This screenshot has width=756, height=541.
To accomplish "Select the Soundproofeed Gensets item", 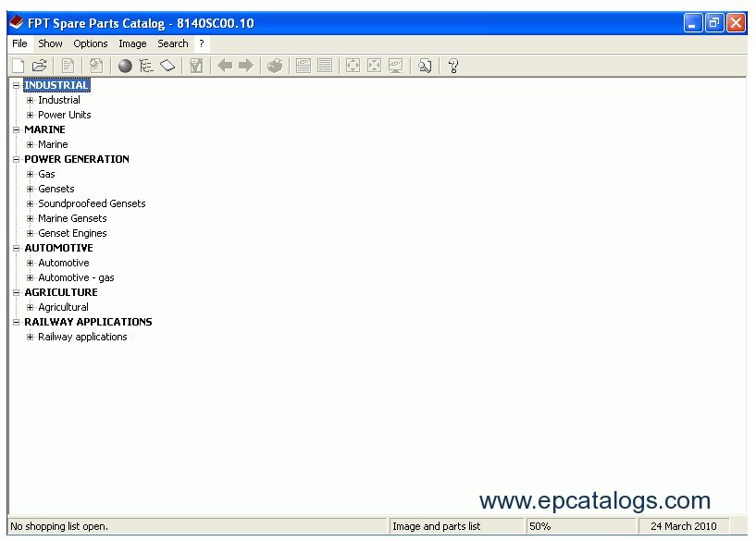I will (x=92, y=203).
